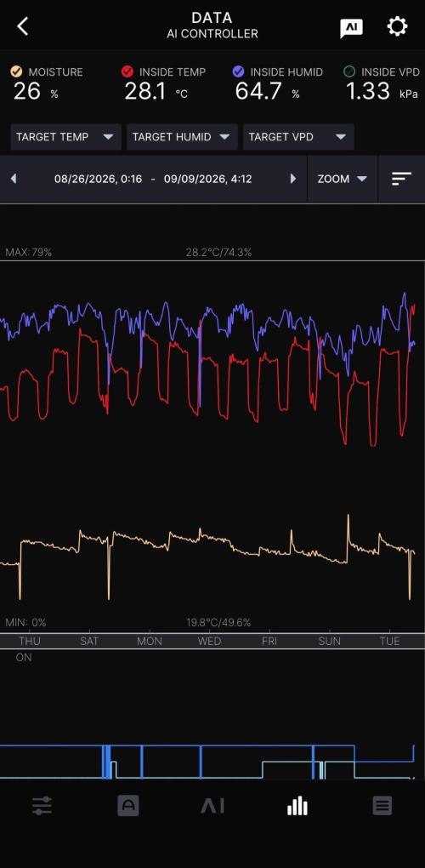Click the SAT axis label
This screenshot has height=868, width=425.
coord(89,641)
